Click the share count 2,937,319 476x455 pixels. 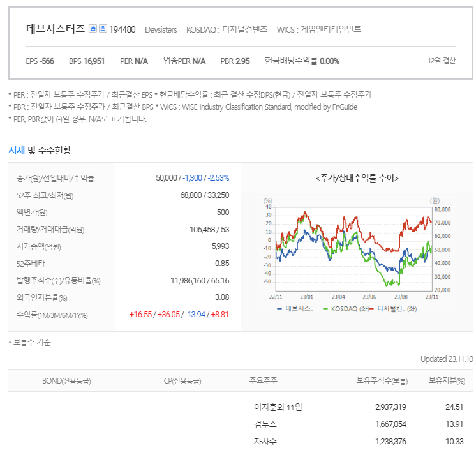(390, 407)
